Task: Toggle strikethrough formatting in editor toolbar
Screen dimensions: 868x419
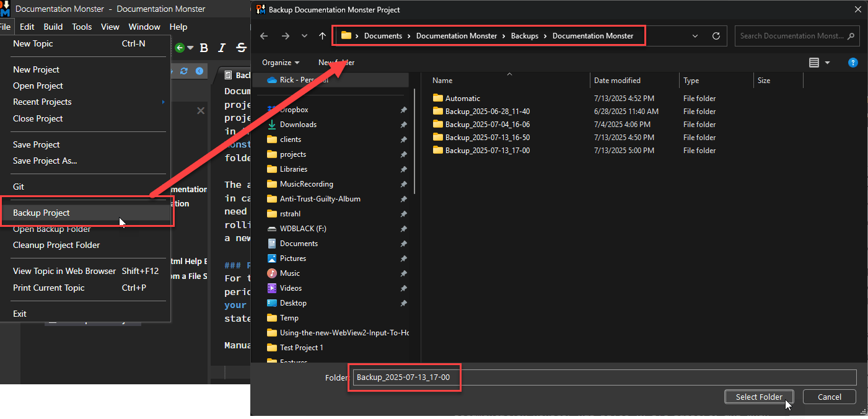Action: coord(241,48)
